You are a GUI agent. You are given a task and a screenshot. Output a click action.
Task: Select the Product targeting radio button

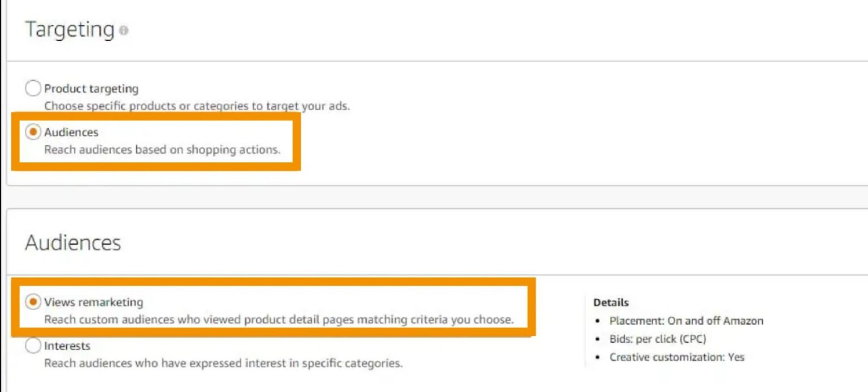pos(33,88)
